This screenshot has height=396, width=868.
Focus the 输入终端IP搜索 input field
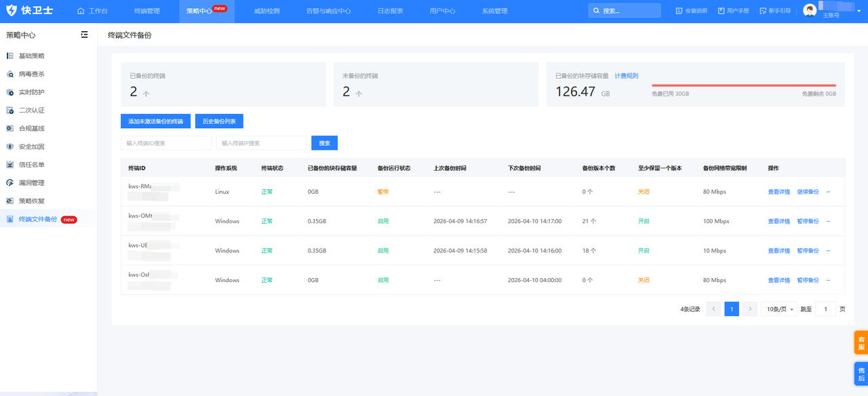coord(261,143)
